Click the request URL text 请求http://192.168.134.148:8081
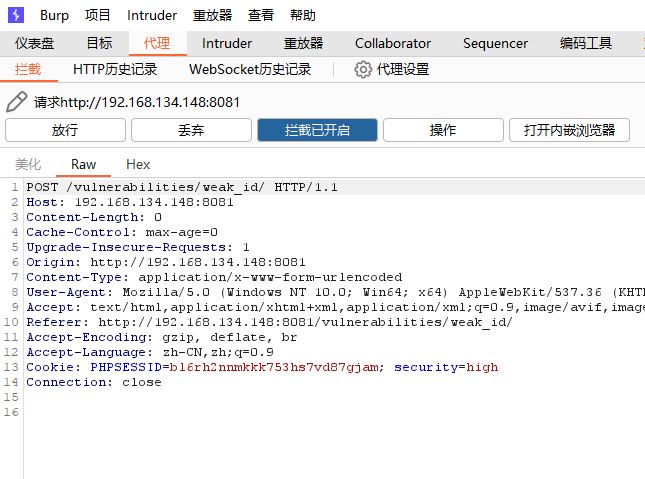645x479 pixels. pos(137,102)
